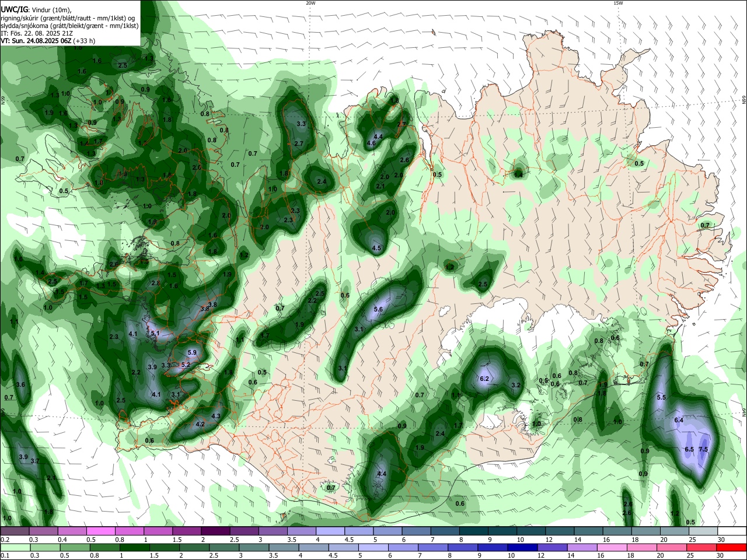Click the 5.1 precipitation value on the map
The height and width of the screenshot is (560, 747).
tap(155, 334)
